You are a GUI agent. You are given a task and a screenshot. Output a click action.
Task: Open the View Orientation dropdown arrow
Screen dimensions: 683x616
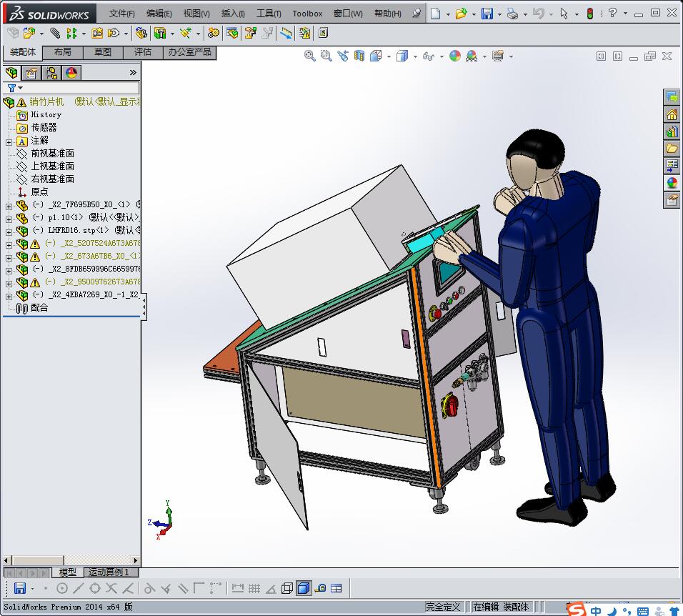click(x=389, y=56)
